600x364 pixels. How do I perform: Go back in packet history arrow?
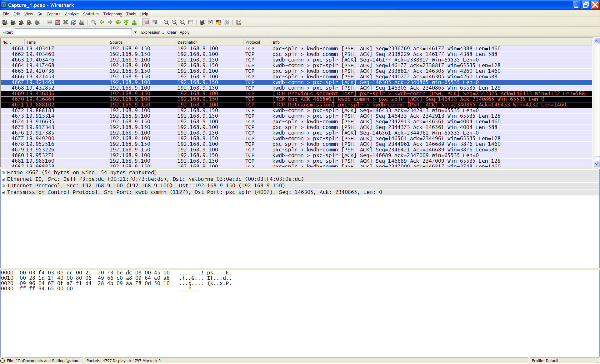coord(102,22)
